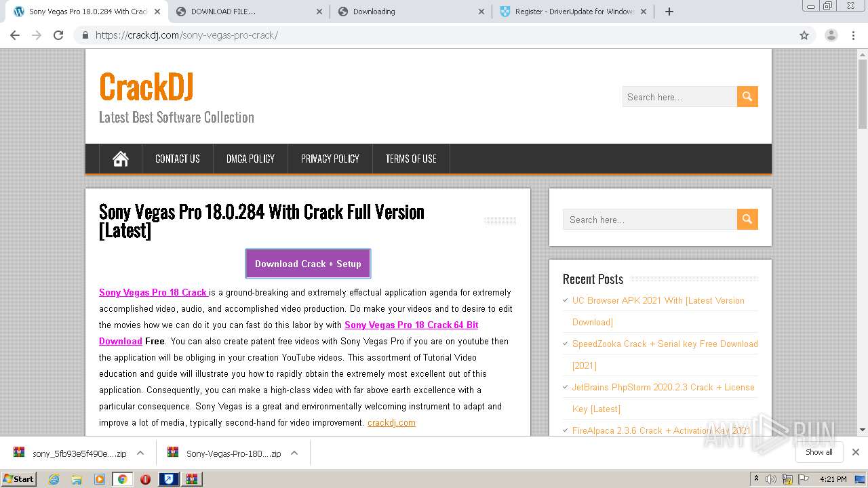Show all downloads
Image resolution: width=868 pixels, height=488 pixels.
tap(819, 452)
